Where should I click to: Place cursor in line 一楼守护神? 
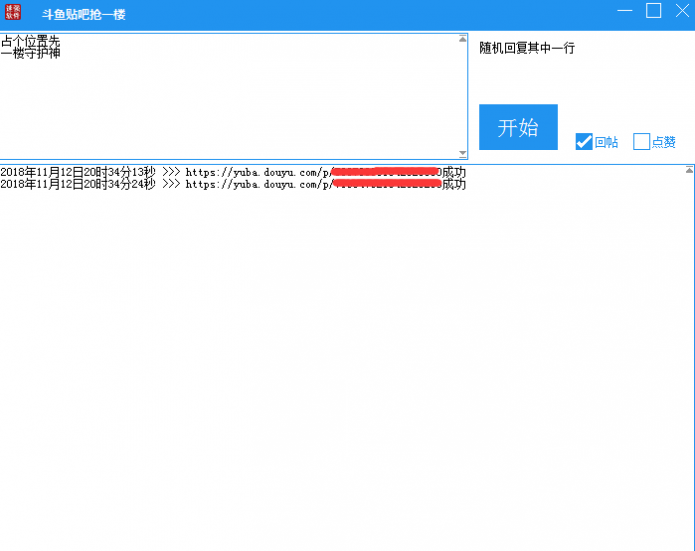[x=30, y=53]
